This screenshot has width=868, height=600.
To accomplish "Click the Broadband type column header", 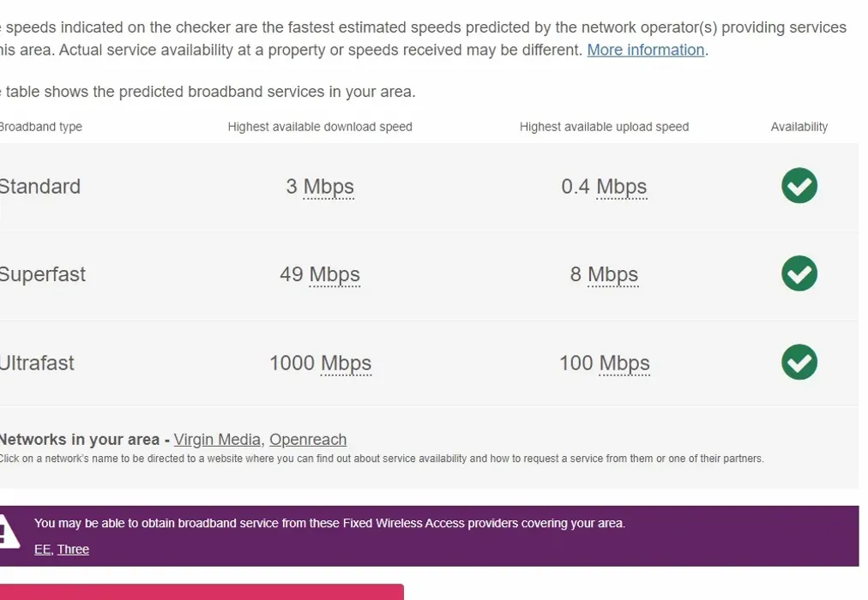I will pyautogui.click(x=40, y=126).
